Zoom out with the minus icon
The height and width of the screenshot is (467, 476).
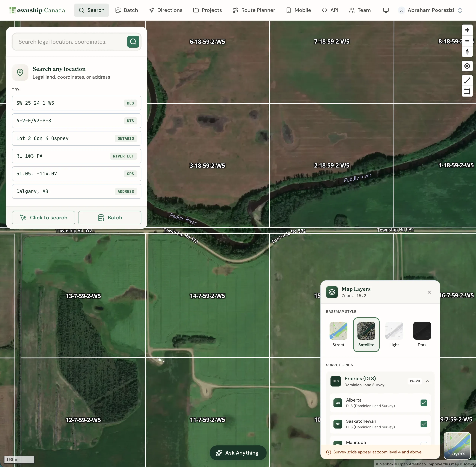tap(467, 41)
